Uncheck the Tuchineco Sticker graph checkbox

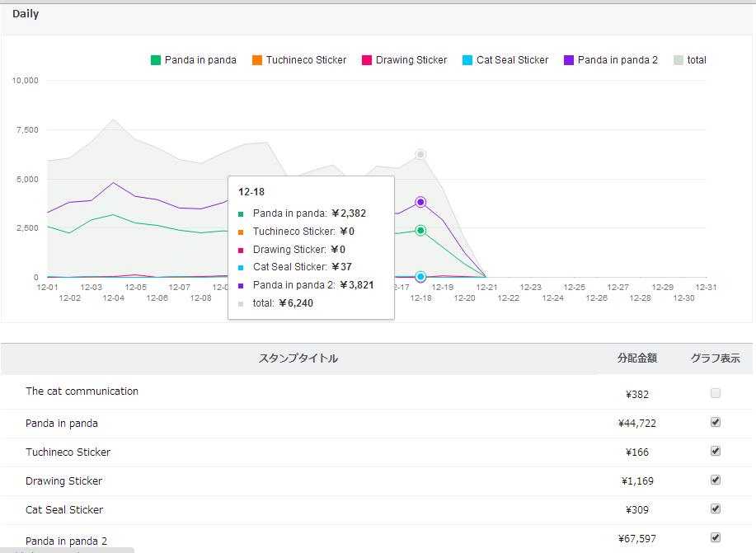pyautogui.click(x=716, y=452)
